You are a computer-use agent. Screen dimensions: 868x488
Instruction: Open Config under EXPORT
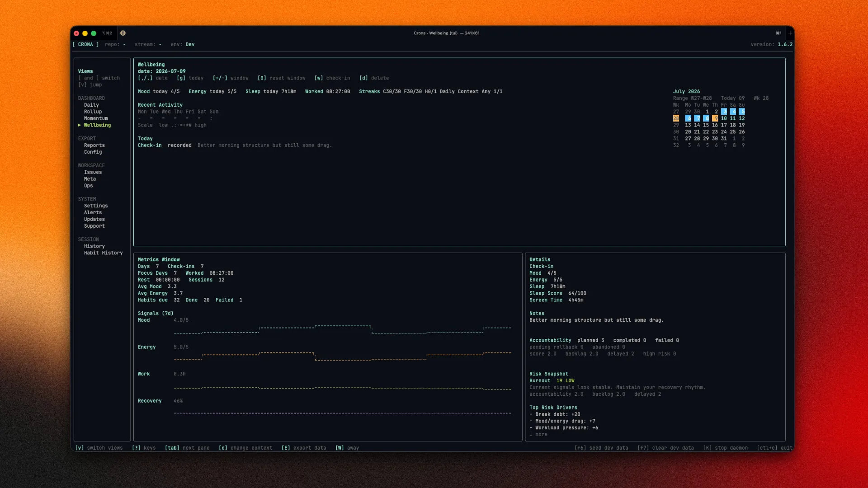tap(93, 152)
